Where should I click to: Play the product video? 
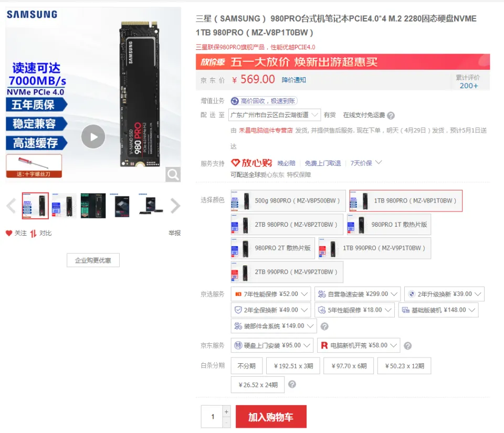pyautogui.click(x=93, y=136)
